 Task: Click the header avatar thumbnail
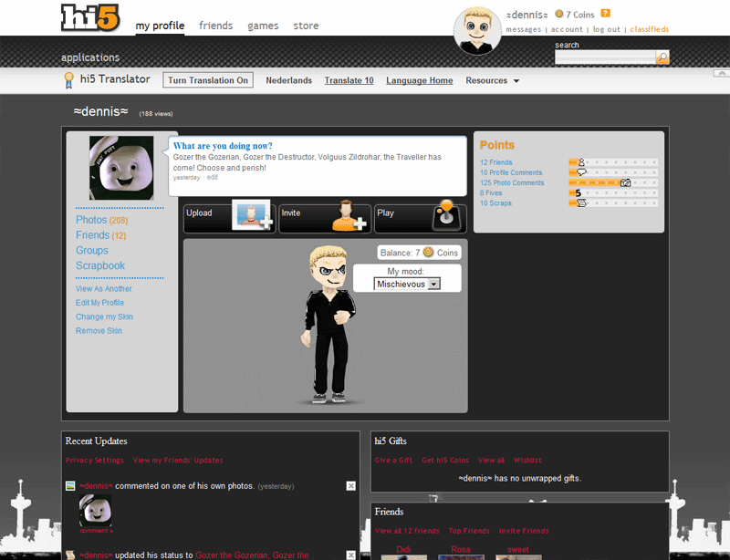coord(477,30)
